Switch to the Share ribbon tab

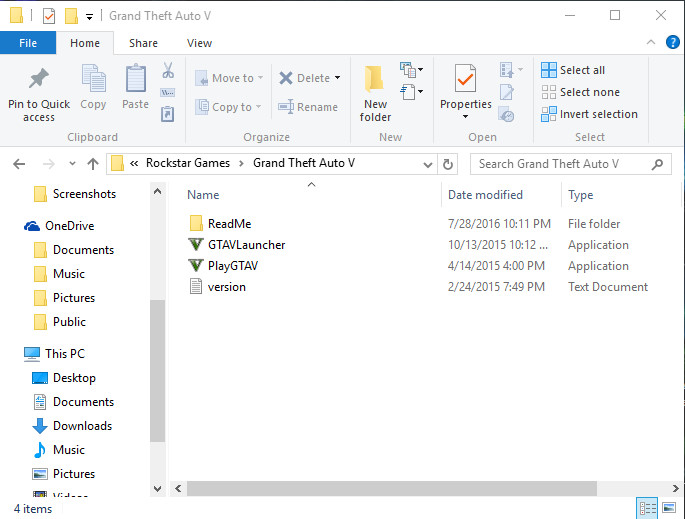(x=143, y=43)
